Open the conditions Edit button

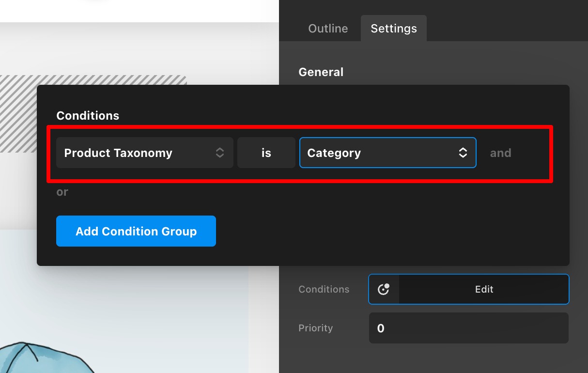pos(483,289)
